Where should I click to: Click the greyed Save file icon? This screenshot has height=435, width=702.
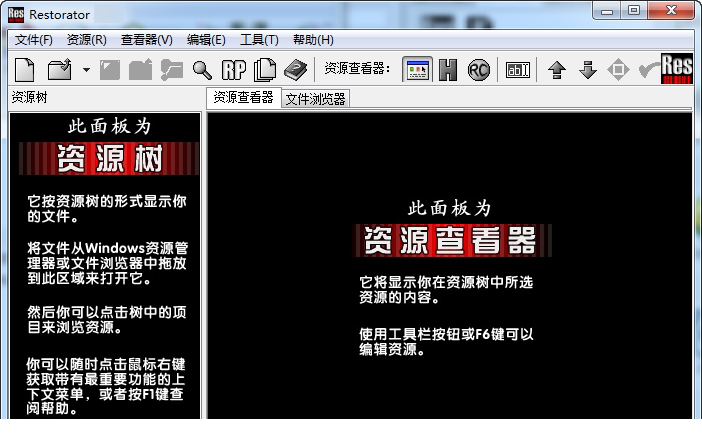point(110,70)
